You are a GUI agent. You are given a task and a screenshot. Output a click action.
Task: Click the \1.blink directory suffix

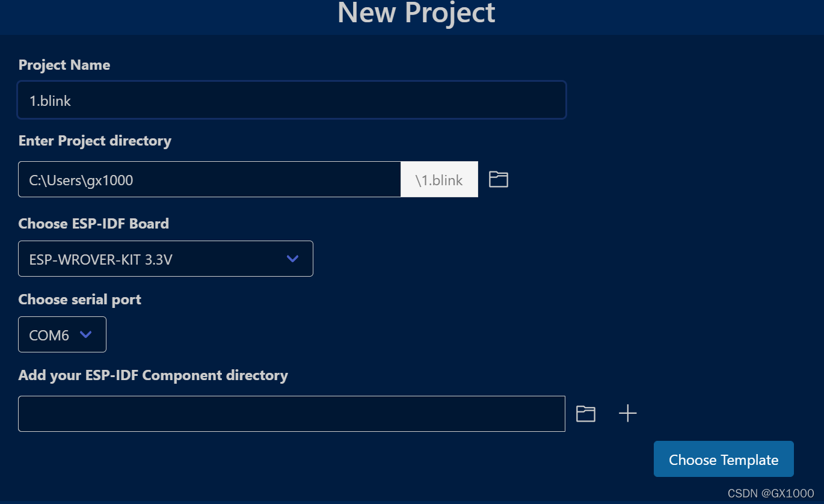tap(439, 179)
